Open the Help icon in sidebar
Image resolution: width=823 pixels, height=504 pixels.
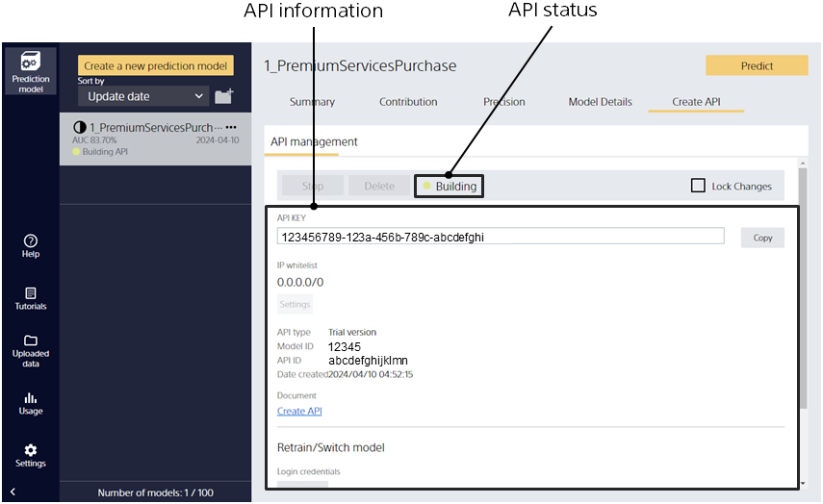click(31, 245)
